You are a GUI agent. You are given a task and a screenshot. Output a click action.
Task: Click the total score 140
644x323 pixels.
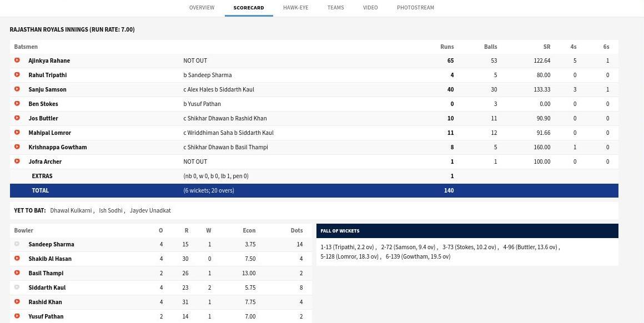pyautogui.click(x=449, y=190)
